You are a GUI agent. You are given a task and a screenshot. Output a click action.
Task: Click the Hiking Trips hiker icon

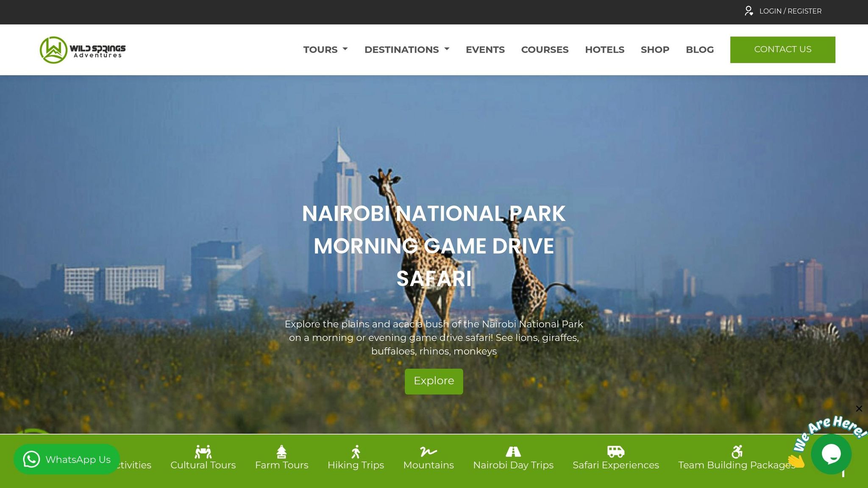pos(356,452)
